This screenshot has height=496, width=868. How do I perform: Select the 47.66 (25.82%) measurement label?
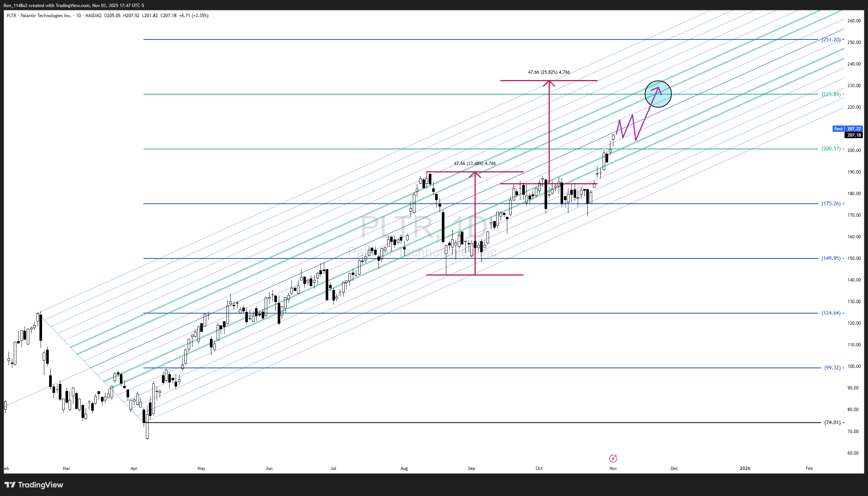(549, 72)
